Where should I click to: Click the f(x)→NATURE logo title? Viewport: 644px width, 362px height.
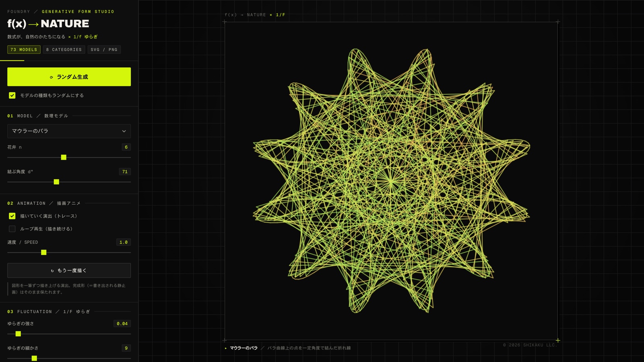coord(48,24)
